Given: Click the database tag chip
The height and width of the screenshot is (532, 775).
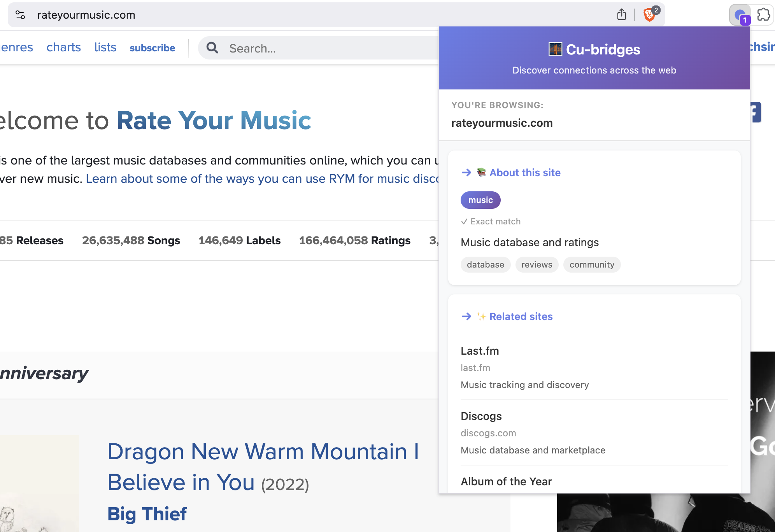Looking at the screenshot, I should click(x=485, y=265).
